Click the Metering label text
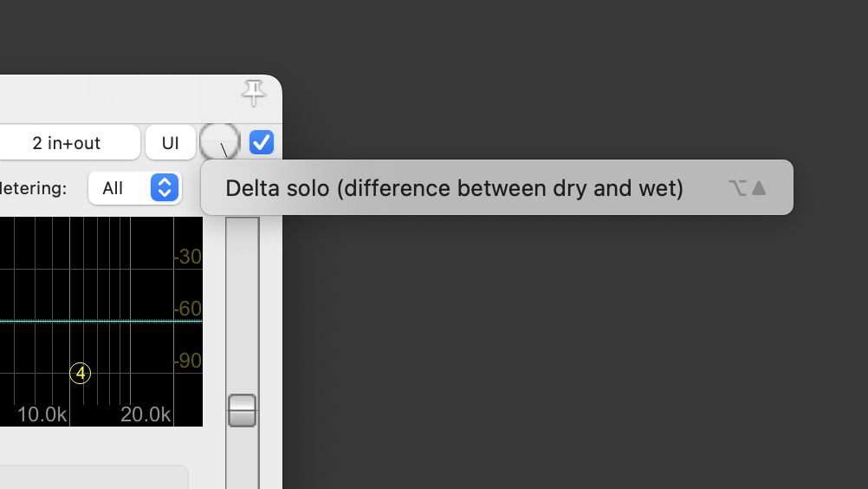Image resolution: width=868 pixels, height=489 pixels. pos(33,188)
